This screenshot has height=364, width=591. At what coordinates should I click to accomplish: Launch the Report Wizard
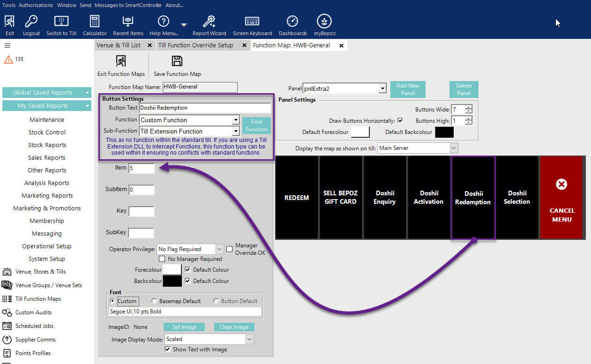[x=209, y=22]
